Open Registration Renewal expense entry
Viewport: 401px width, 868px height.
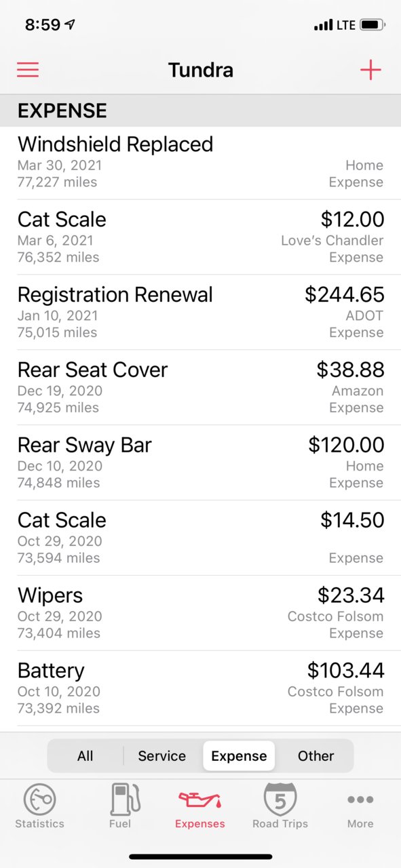[200, 313]
